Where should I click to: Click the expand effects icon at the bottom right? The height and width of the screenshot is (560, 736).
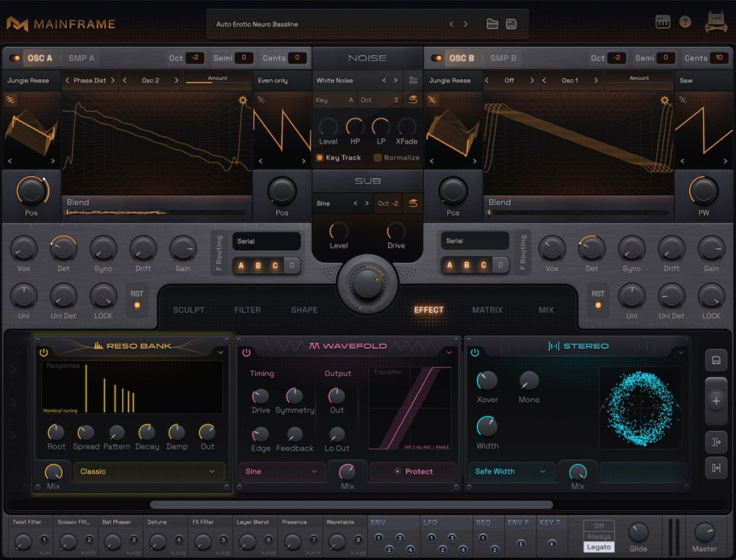(716, 468)
